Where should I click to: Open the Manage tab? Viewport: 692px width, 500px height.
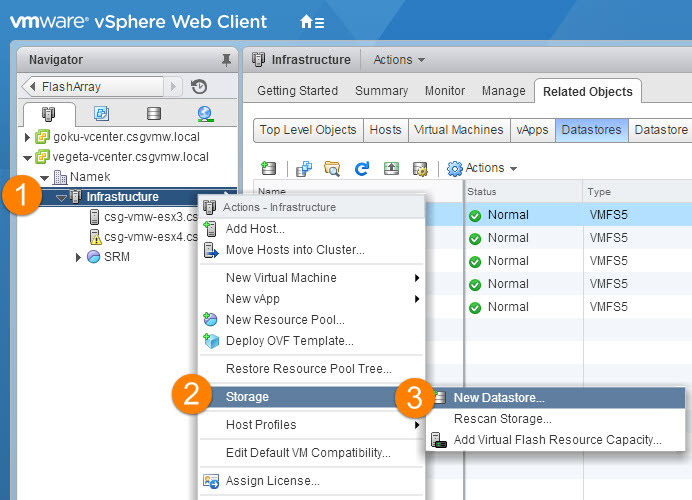pyautogui.click(x=504, y=90)
